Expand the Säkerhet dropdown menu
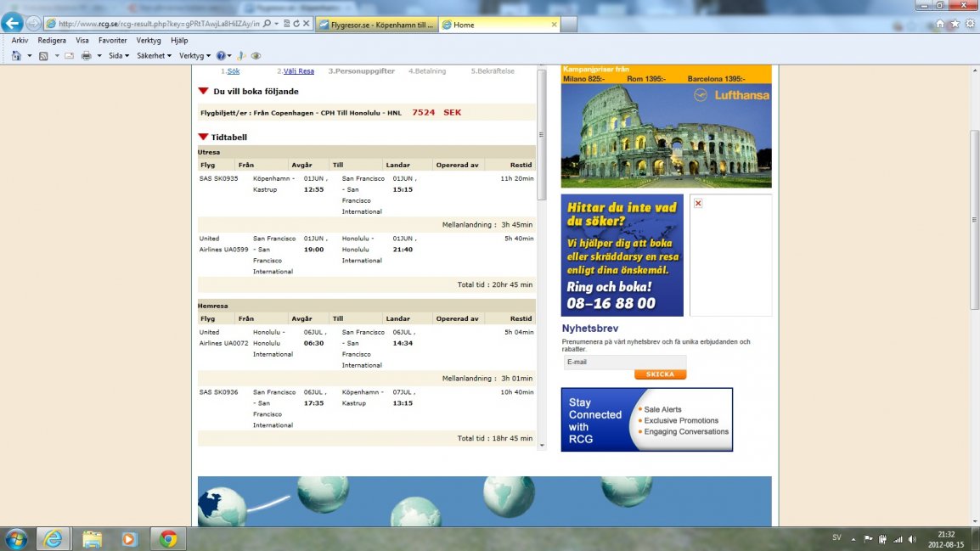The image size is (980, 551). tap(154, 55)
